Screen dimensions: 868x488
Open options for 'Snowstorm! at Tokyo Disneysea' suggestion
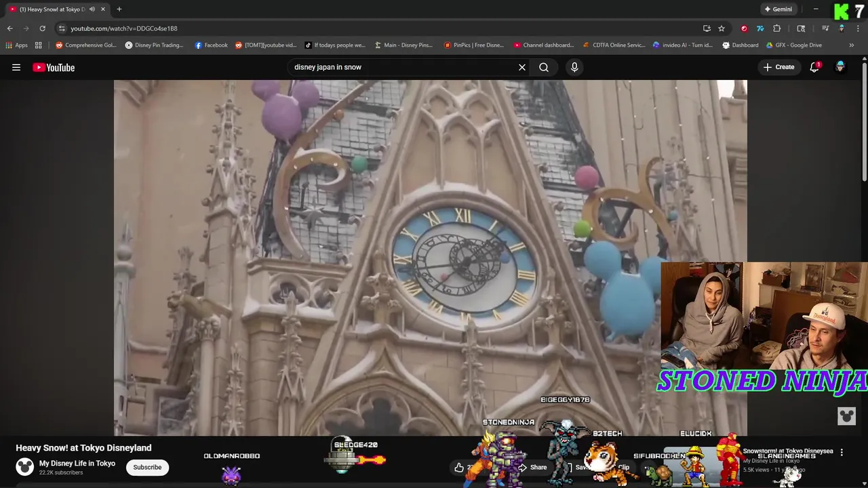842,452
